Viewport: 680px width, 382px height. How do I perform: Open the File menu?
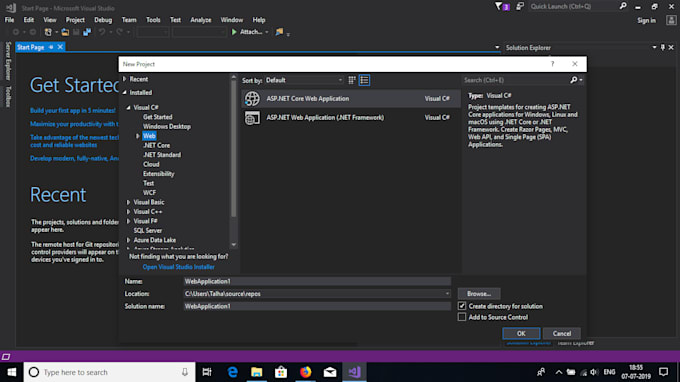coord(10,20)
